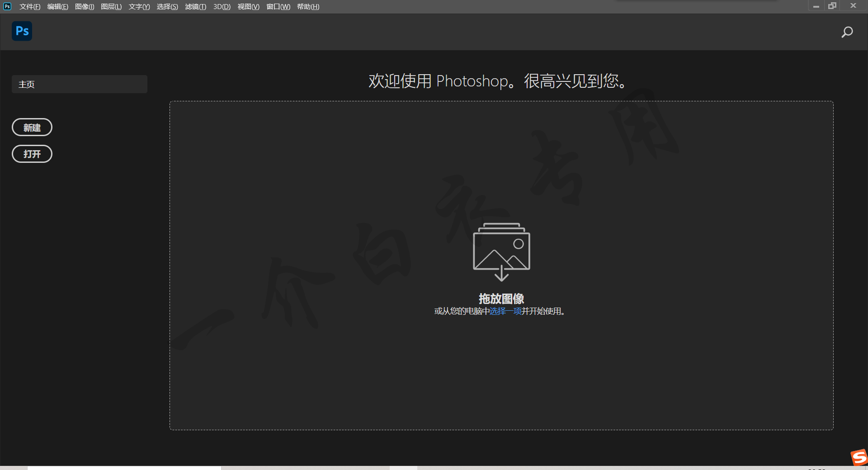
Task: Click the 拖放图像 heading text
Action: [501, 299]
